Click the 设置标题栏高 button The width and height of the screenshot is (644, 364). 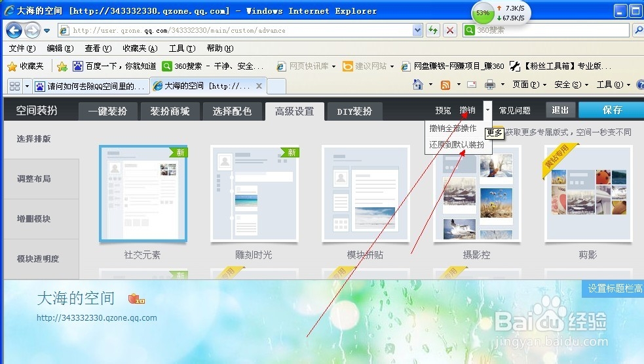[613, 289]
